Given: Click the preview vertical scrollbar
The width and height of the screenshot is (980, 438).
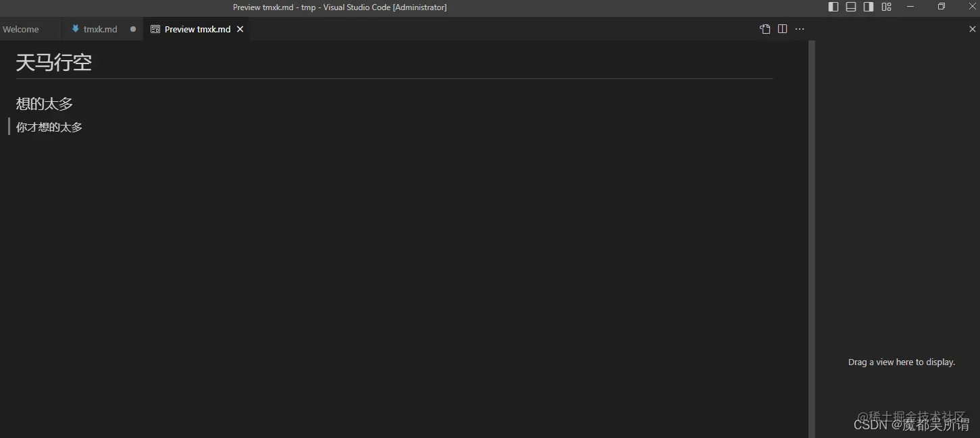Looking at the screenshot, I should pyautogui.click(x=812, y=239).
